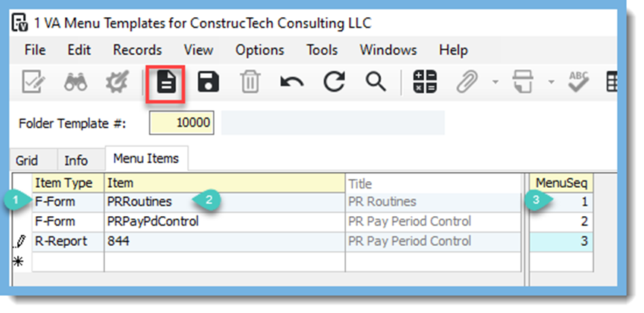Click the MenuSeq column header
Image resolution: width=644 pixels, height=313 pixels.
click(x=561, y=183)
